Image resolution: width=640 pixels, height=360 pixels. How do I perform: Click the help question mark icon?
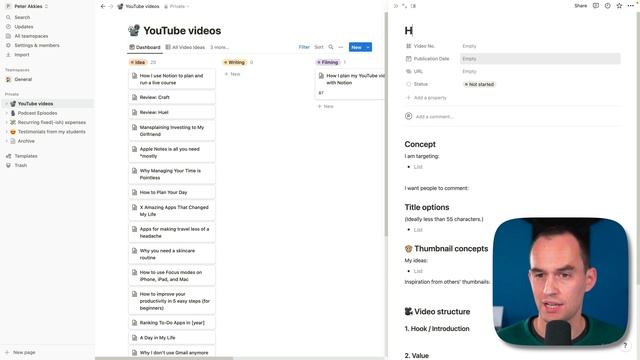625,346
